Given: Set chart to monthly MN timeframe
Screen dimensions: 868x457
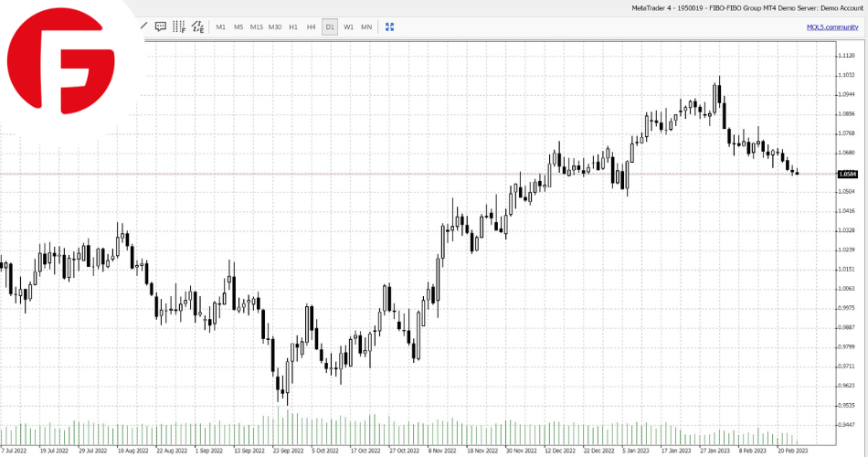Looking at the screenshot, I should tap(366, 27).
